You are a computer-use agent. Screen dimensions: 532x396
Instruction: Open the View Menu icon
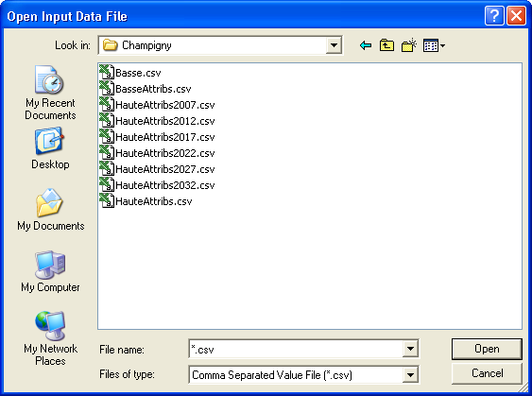(434, 45)
